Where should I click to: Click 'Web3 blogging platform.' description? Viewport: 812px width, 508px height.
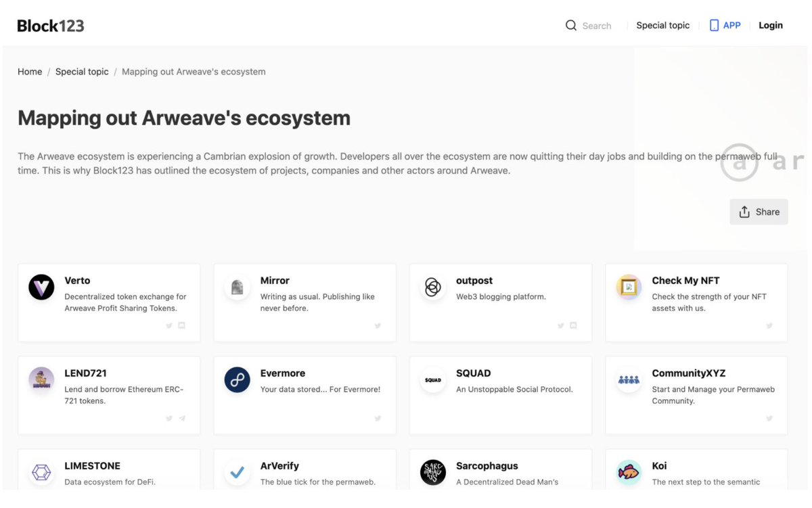(501, 297)
